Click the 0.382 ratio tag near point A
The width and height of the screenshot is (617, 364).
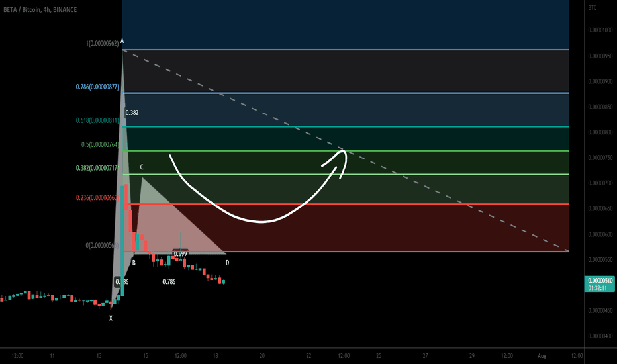tap(132, 113)
